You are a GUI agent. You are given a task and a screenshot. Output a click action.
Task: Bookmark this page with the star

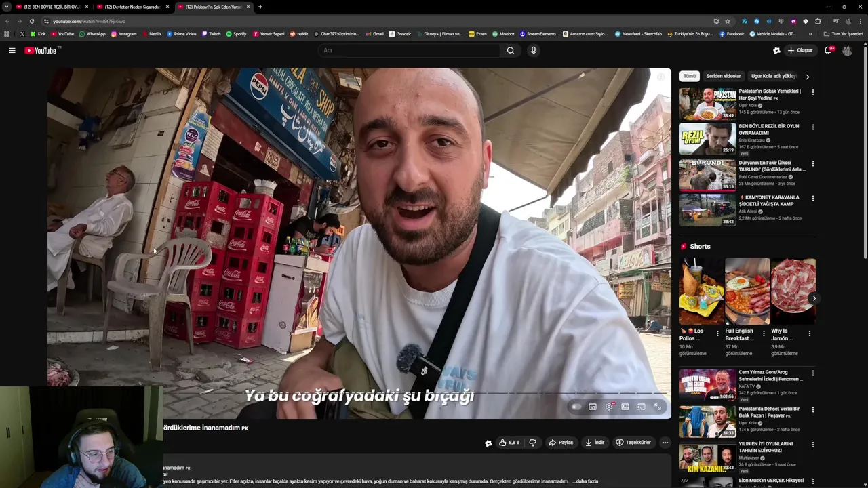pos(728,21)
